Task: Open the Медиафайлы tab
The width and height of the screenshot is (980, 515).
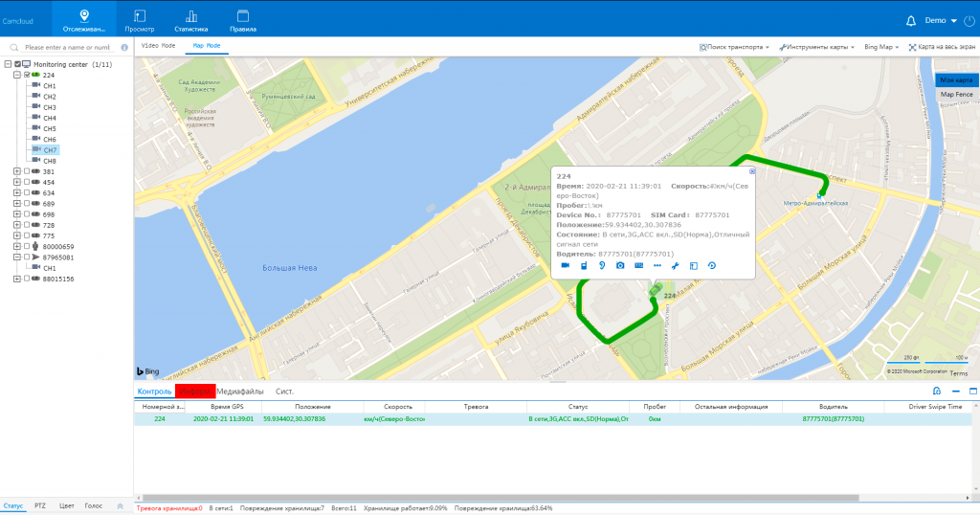Action: click(x=240, y=392)
